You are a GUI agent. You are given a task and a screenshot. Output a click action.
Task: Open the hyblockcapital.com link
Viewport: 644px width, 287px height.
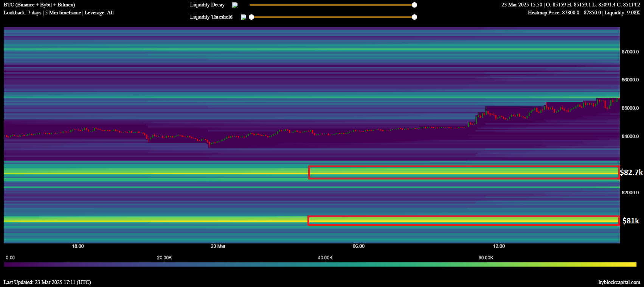pyautogui.click(x=619, y=282)
